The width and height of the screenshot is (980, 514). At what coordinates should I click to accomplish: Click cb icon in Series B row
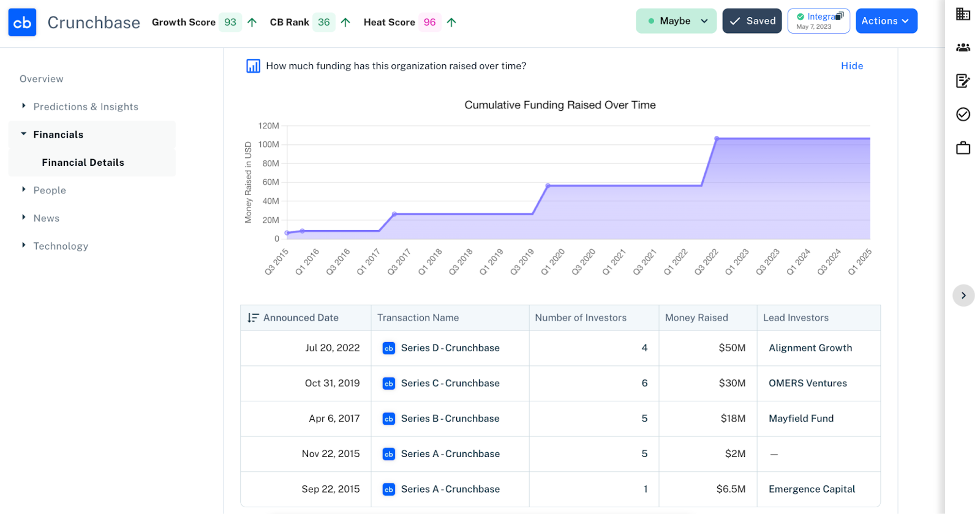point(388,419)
